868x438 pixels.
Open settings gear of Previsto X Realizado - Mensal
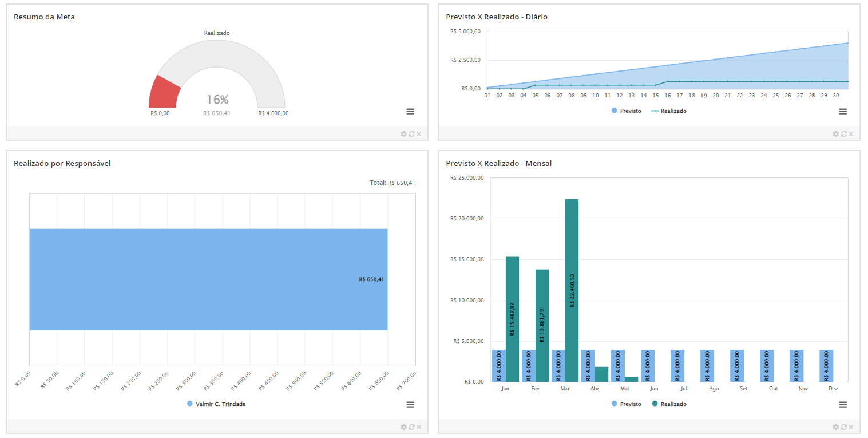coord(835,427)
